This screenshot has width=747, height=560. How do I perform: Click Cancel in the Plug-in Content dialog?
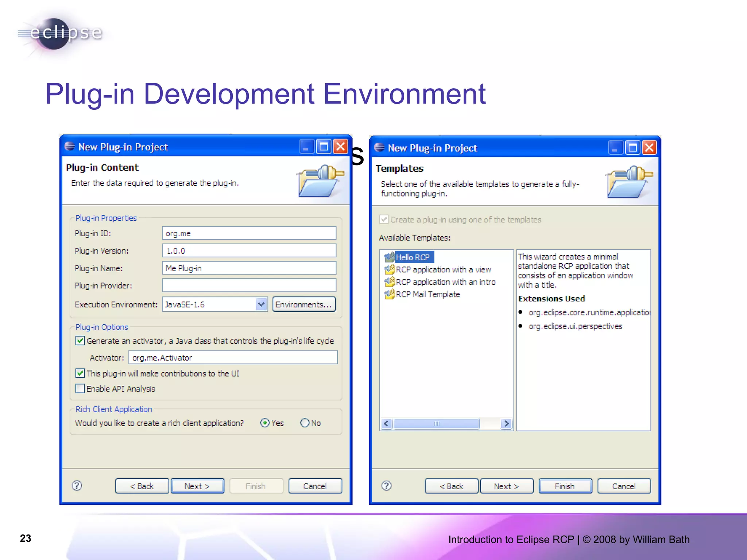point(315,486)
